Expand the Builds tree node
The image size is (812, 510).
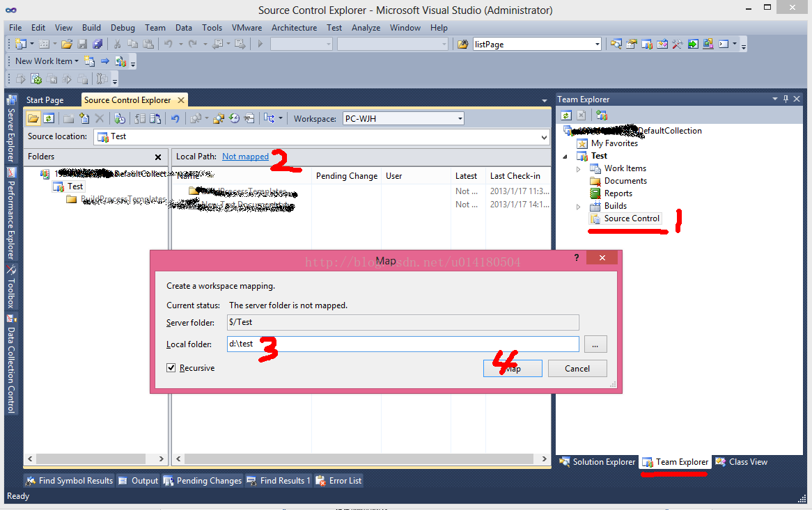[579, 207]
